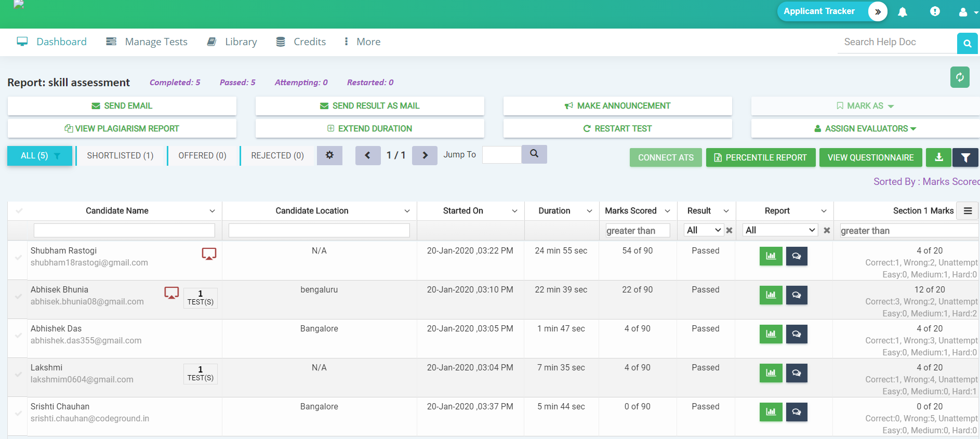Open table settings gear icon
Screen dimensions: 980x439
coord(329,155)
